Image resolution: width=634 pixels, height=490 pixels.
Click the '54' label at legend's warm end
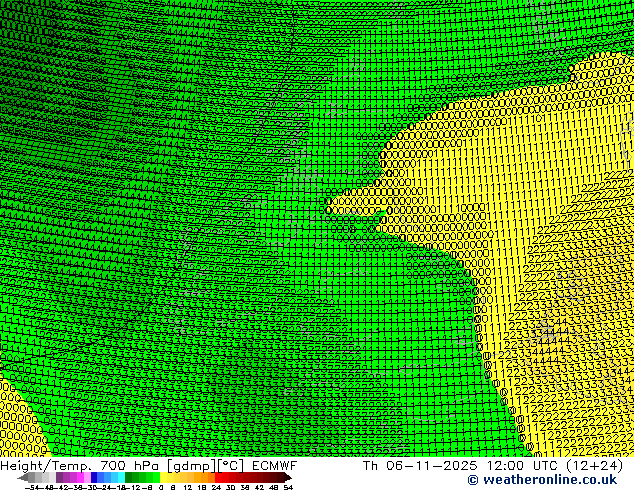point(288,487)
